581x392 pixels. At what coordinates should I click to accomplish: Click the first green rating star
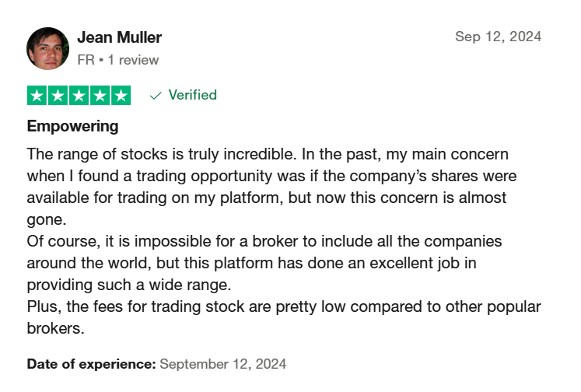coord(37,96)
